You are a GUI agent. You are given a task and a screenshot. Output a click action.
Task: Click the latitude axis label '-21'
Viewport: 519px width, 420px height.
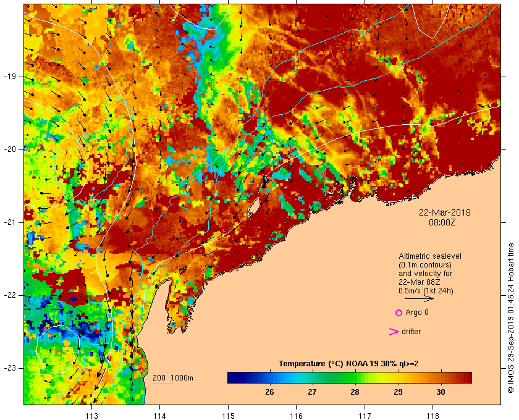10,222
